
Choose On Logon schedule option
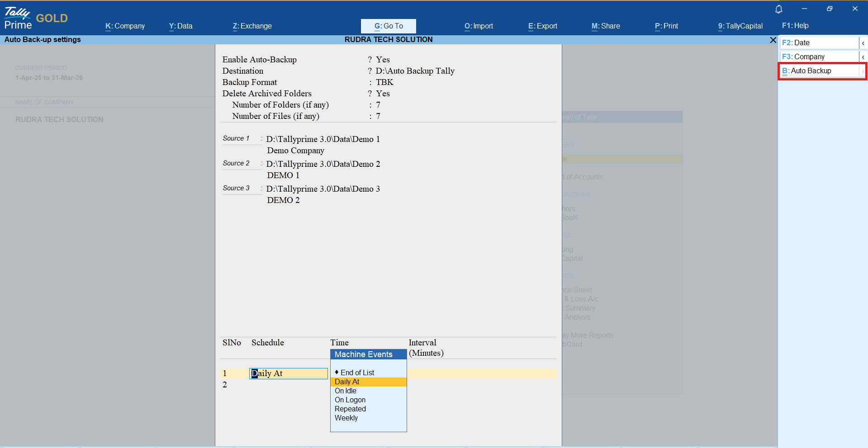click(x=350, y=400)
